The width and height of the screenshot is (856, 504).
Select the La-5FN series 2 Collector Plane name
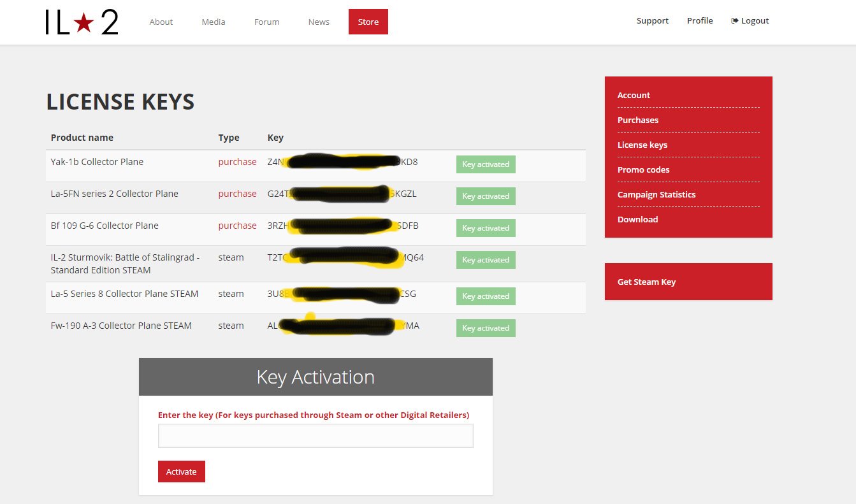point(115,194)
